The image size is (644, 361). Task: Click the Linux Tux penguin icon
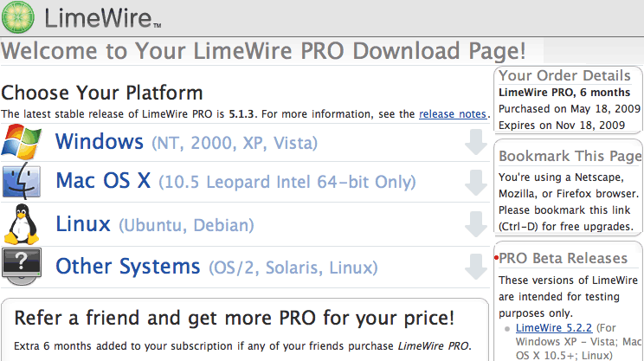point(22,224)
